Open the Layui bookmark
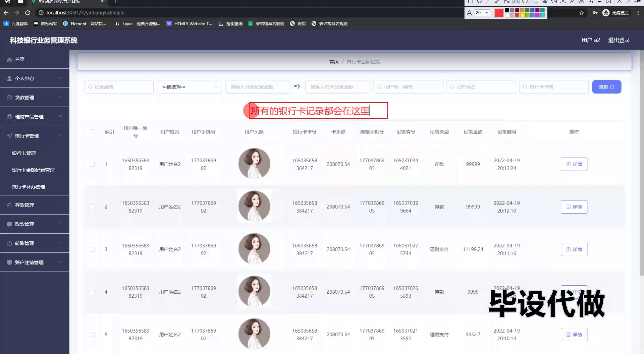The image size is (644, 354). pos(138,23)
